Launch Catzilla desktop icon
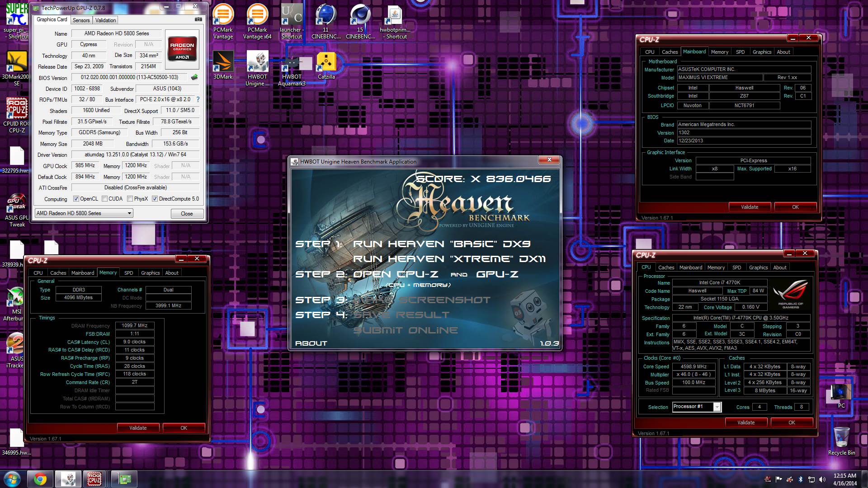Viewport: 868px width, 488px height. pyautogui.click(x=326, y=65)
